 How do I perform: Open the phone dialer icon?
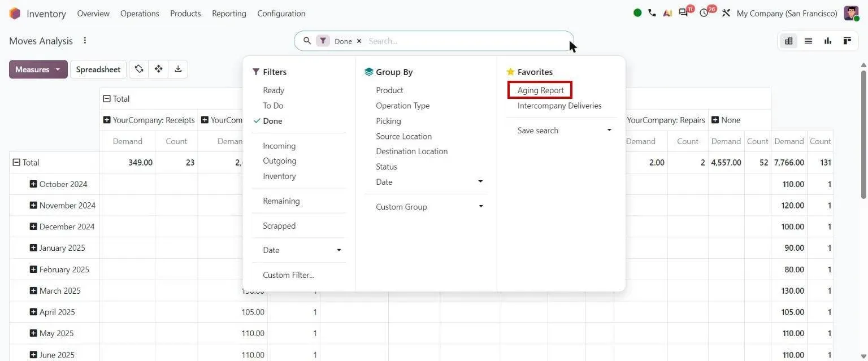(652, 13)
